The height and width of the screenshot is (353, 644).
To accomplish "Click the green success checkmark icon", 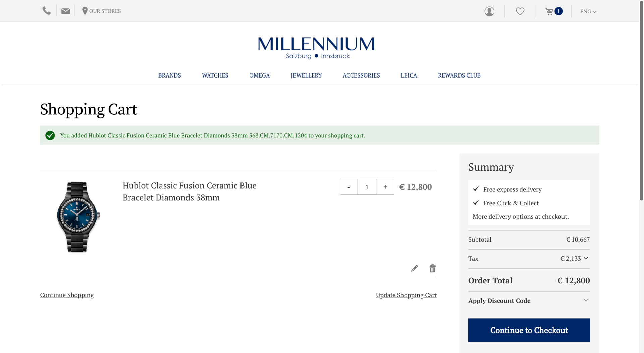I will coord(50,135).
